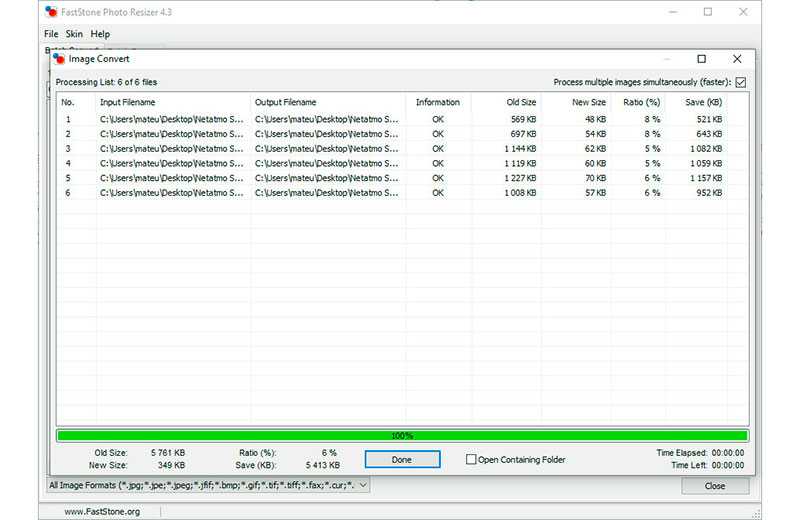The image size is (800, 520).
Task: Click OK status in row 5
Action: tap(438, 178)
